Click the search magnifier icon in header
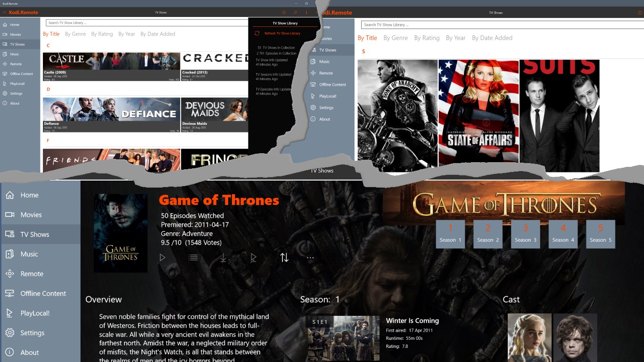This screenshot has height=362, width=644. [x=296, y=12]
